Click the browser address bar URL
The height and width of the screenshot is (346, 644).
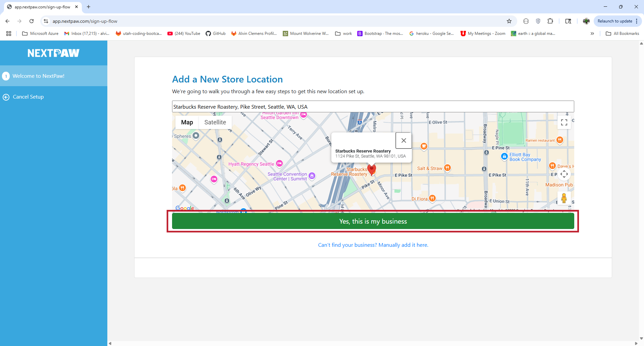pos(85,21)
